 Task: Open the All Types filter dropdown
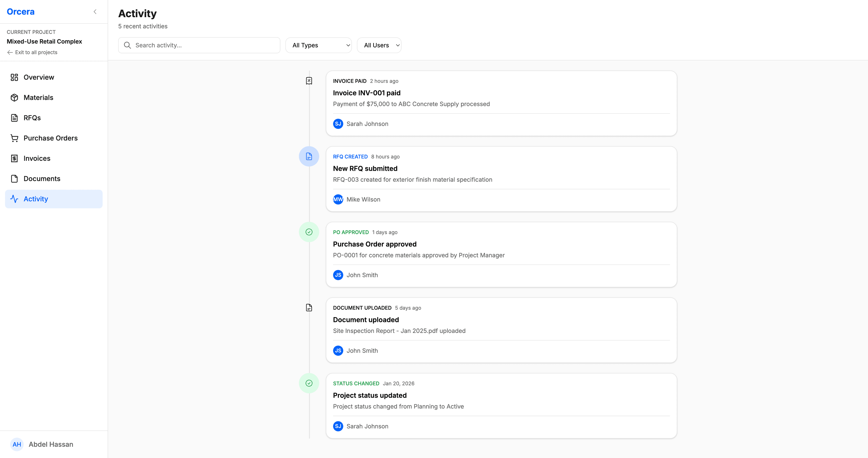[x=318, y=45]
